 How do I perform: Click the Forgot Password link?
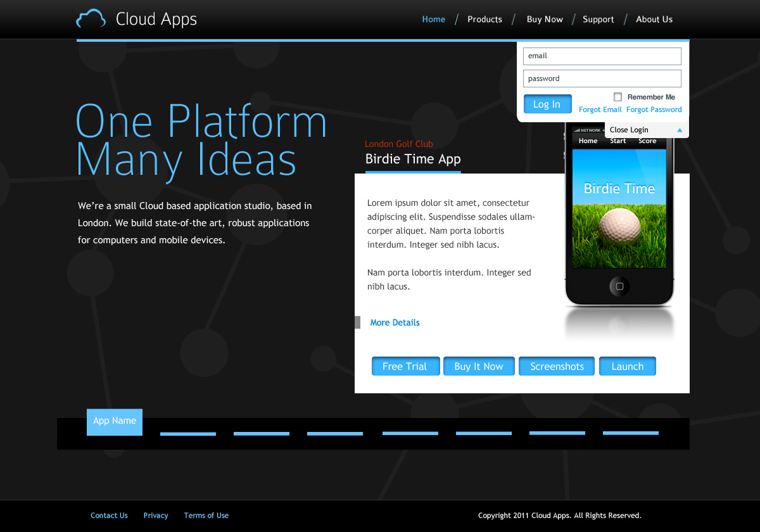click(654, 110)
